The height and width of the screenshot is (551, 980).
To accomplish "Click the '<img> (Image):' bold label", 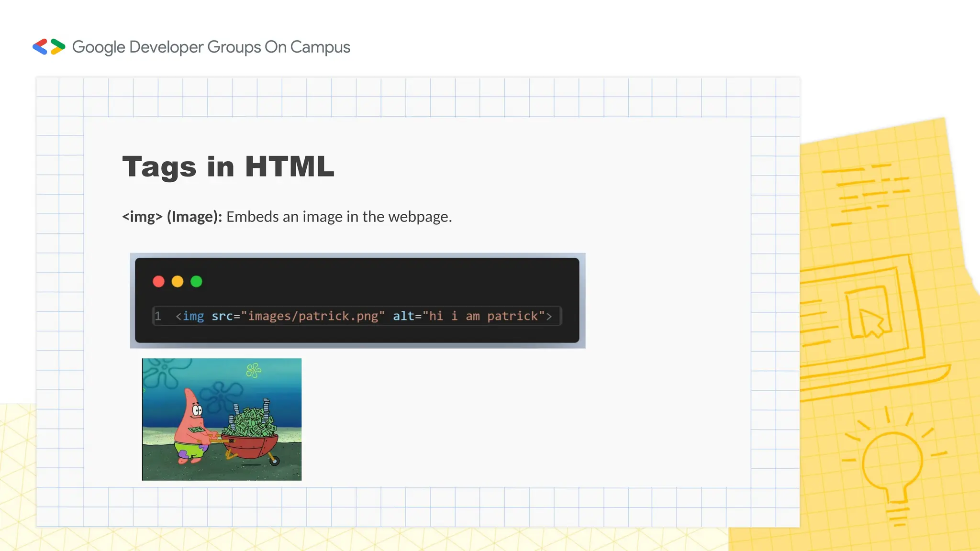I will click(172, 217).
